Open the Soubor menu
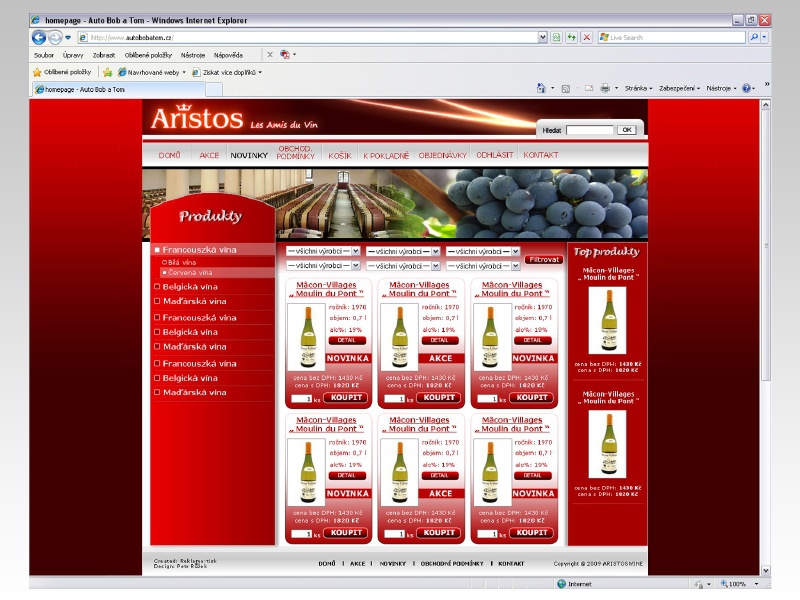This screenshot has height=600, width=800. click(44, 55)
